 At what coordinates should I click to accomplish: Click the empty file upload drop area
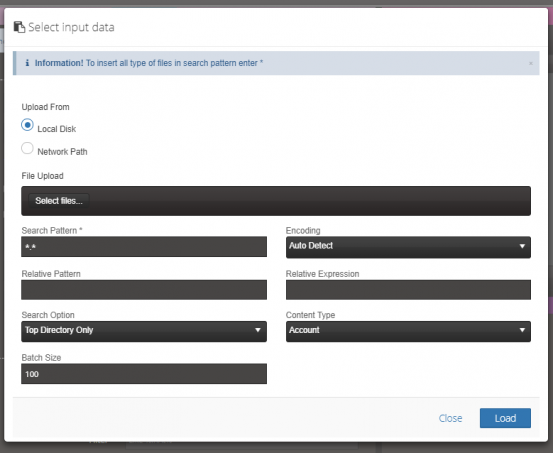310,201
